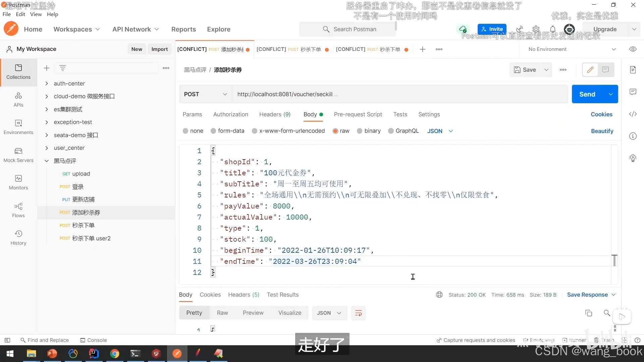Open the code snippet icon
The height and width of the screenshot is (362, 644).
click(x=633, y=114)
